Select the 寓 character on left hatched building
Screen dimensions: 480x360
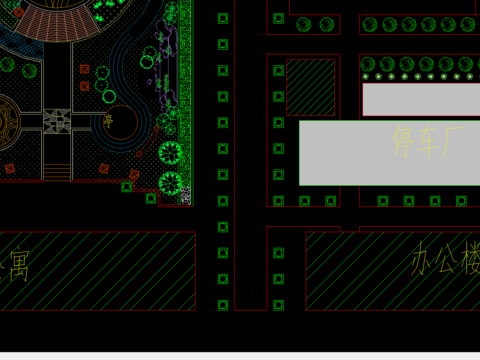click(x=20, y=265)
